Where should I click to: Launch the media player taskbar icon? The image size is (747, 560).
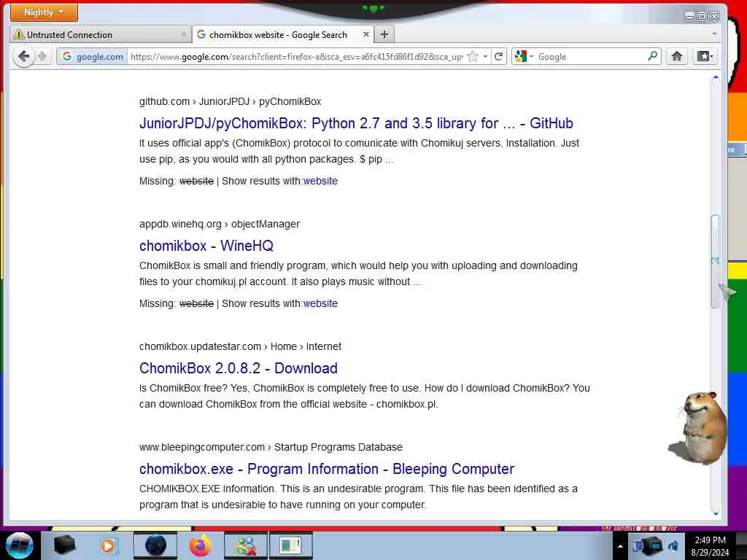(109, 545)
